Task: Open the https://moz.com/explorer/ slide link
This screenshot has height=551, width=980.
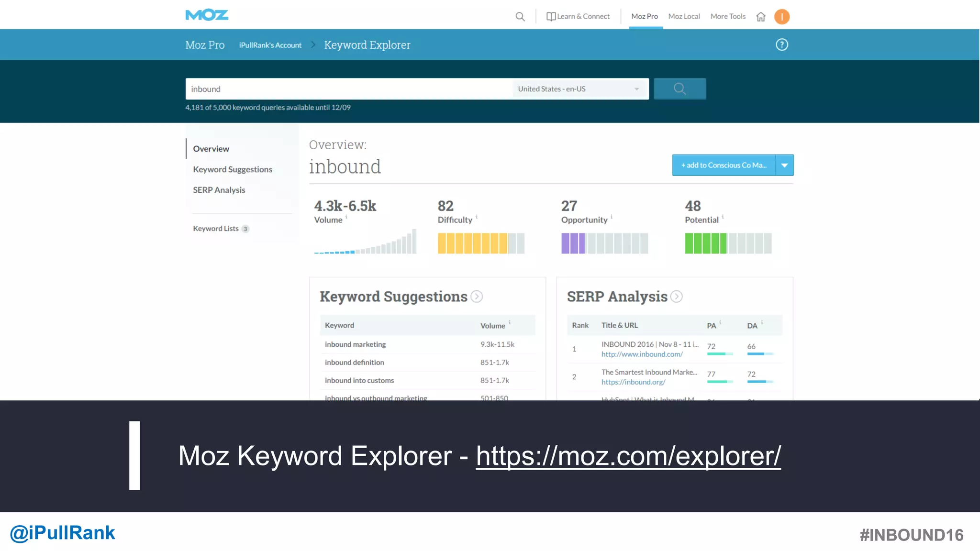Action: [x=628, y=456]
